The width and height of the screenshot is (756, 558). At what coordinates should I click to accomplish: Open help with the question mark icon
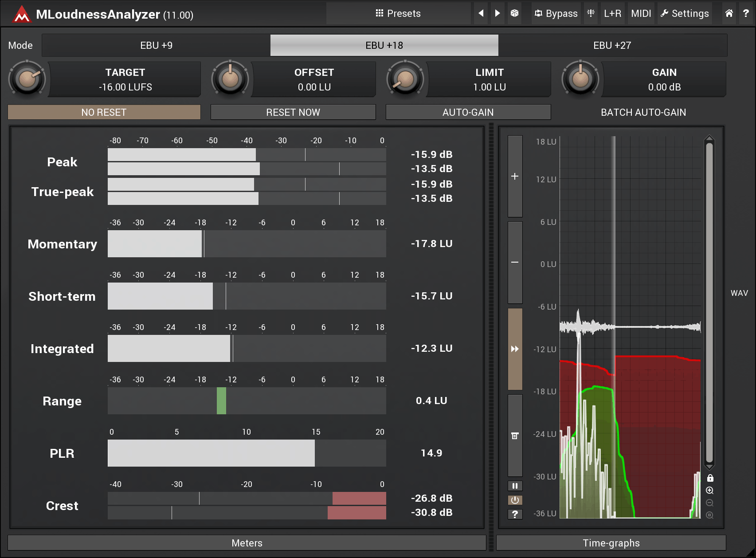pyautogui.click(x=746, y=13)
